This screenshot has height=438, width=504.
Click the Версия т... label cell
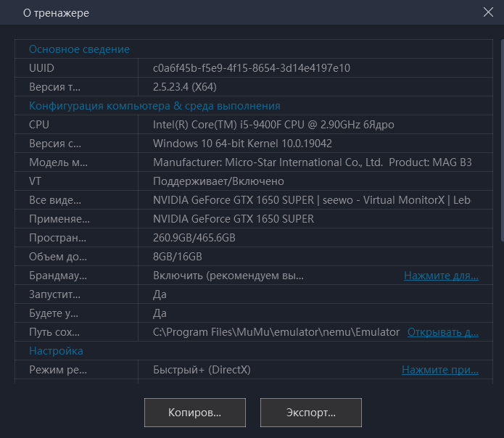tap(76, 87)
